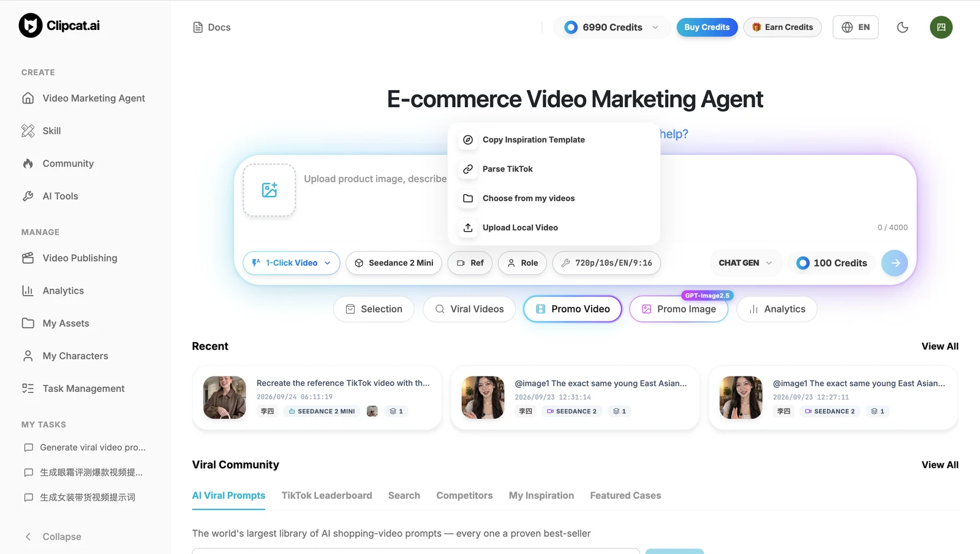This screenshot has height=554, width=980.
Task: Select Upload Local Video option
Action: [x=554, y=228]
